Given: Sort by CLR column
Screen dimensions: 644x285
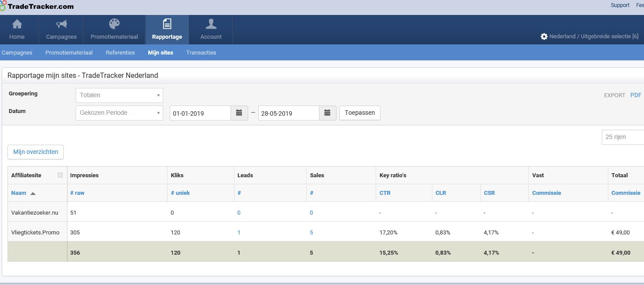Looking at the screenshot, I should (441, 193).
